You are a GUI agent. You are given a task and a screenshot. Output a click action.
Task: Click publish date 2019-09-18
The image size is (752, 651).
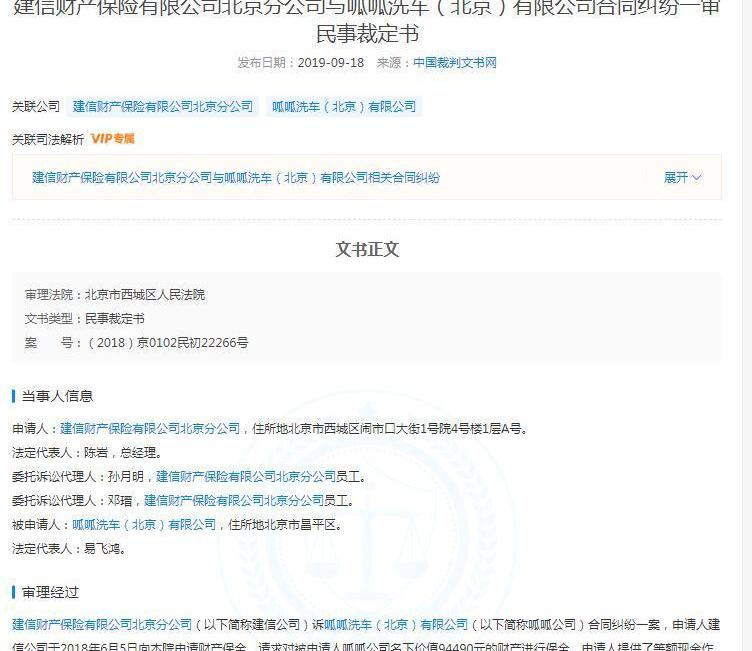[x=330, y=63]
